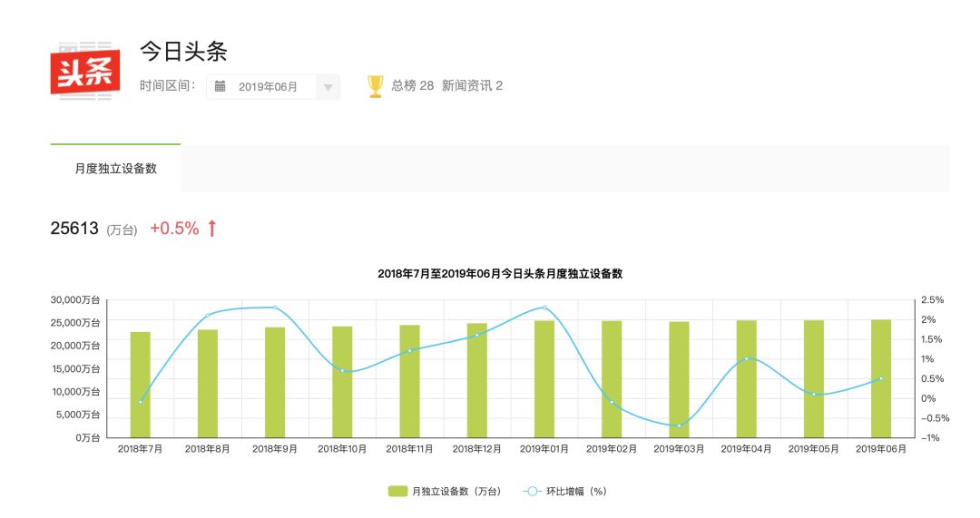Screen dimensions: 980x518
Task: Click the 2018年9月 growth line peak point
Action: (275, 308)
